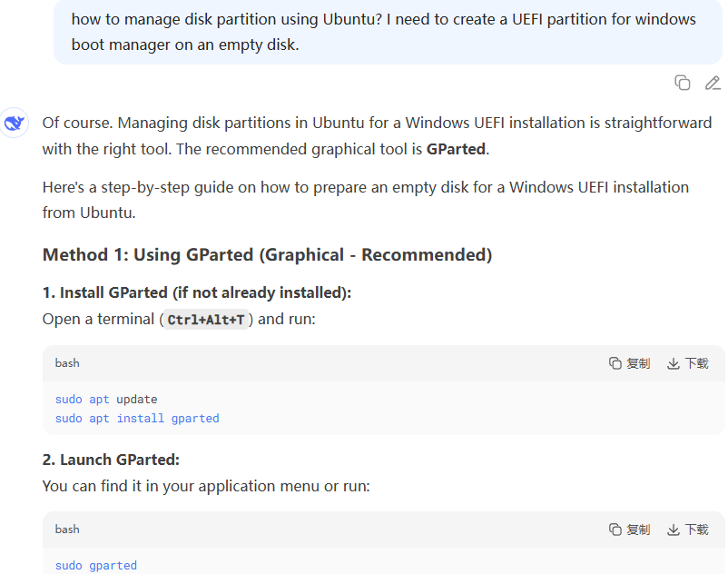Image resolution: width=728 pixels, height=574 pixels.
Task: Edit the user's question with pencil icon
Action: click(713, 83)
